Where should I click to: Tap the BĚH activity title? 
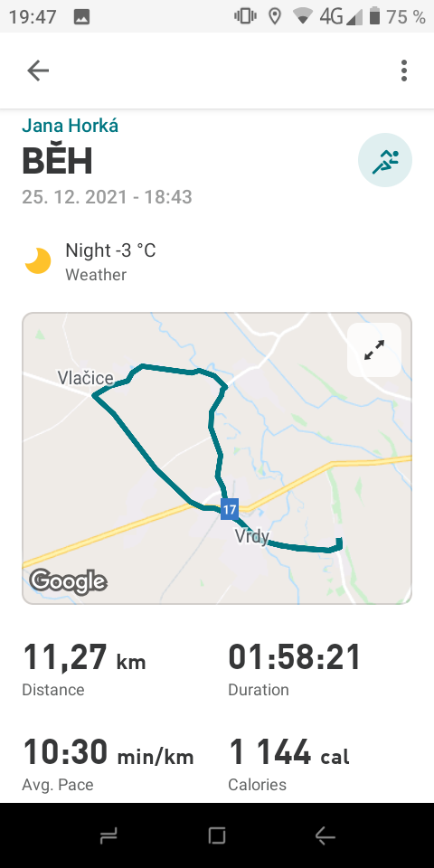click(57, 162)
